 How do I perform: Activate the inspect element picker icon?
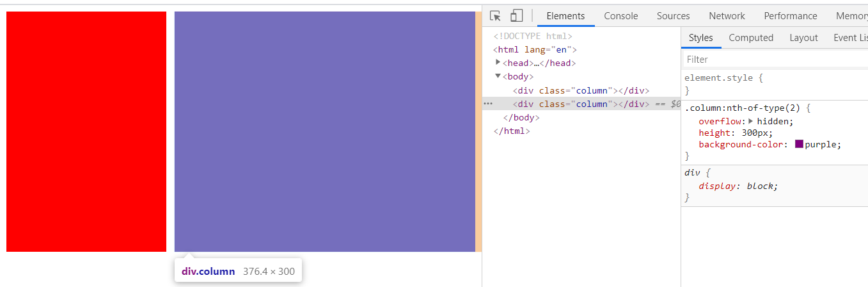click(x=495, y=16)
